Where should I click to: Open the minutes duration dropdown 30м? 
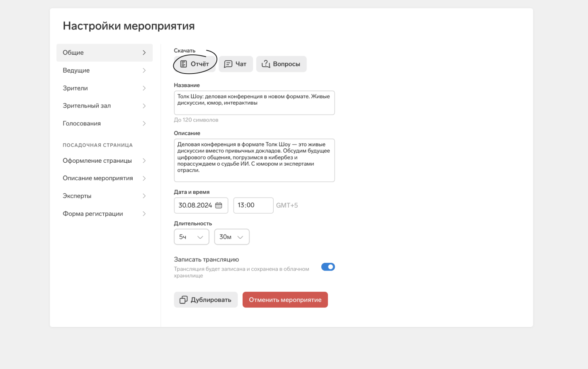point(232,237)
